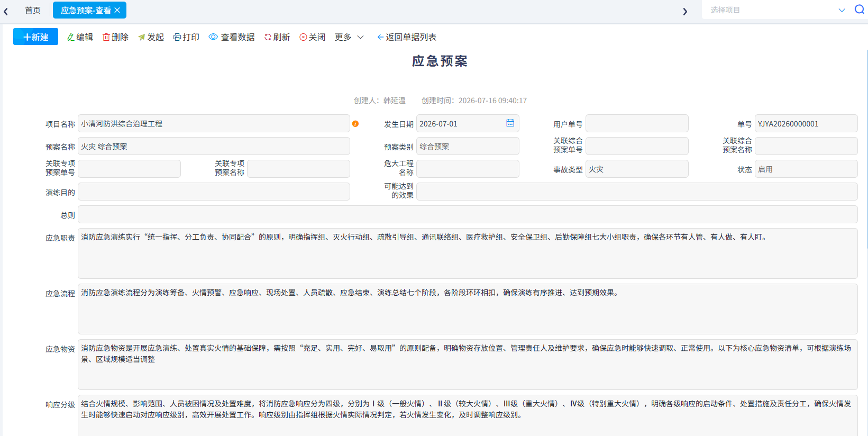Click the 刷新 refresh icon
The height and width of the screenshot is (436, 868).
268,37
